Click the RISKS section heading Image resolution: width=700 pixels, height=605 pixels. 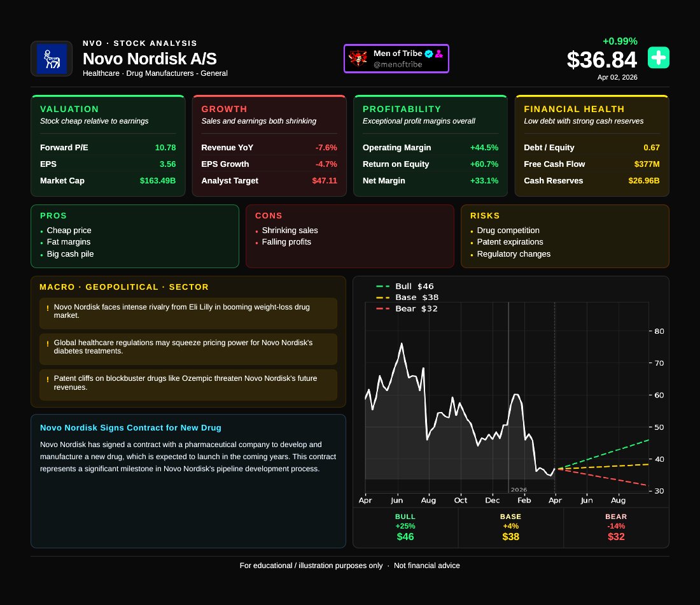pos(485,215)
